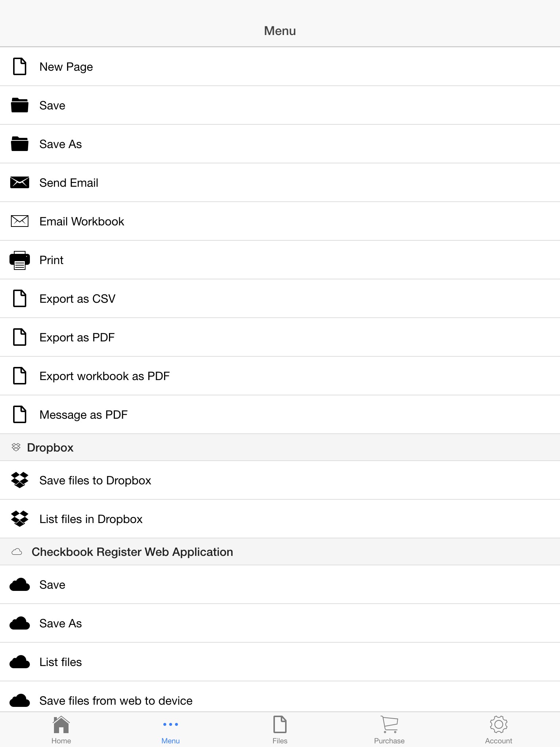Tap the Save As folder icon
Image resolution: width=560 pixels, height=747 pixels.
[x=20, y=144]
